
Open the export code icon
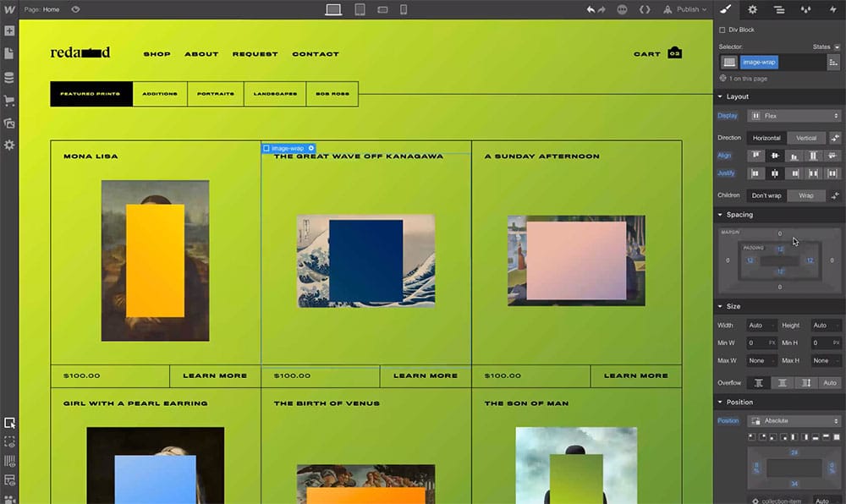(x=645, y=9)
